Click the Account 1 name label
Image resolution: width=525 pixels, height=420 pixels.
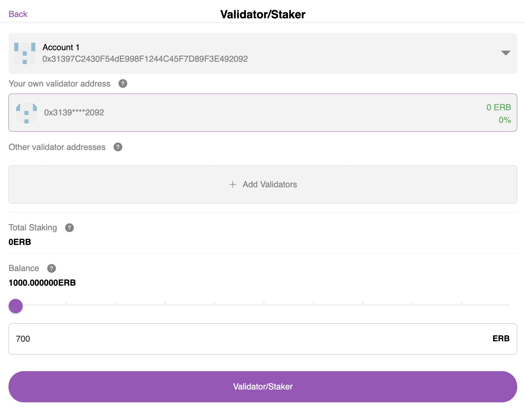tap(61, 47)
